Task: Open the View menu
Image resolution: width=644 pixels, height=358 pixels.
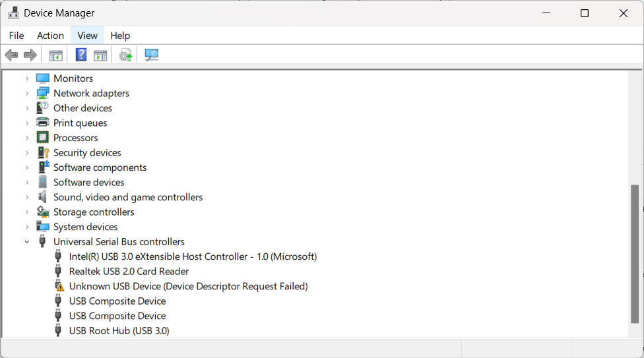Action: click(x=88, y=36)
